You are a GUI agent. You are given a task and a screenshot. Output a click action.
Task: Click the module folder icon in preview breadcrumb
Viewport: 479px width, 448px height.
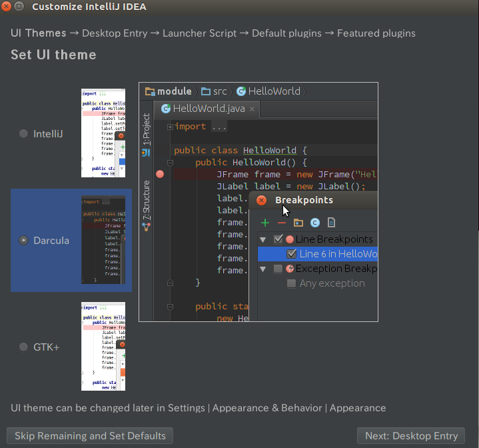[150, 91]
